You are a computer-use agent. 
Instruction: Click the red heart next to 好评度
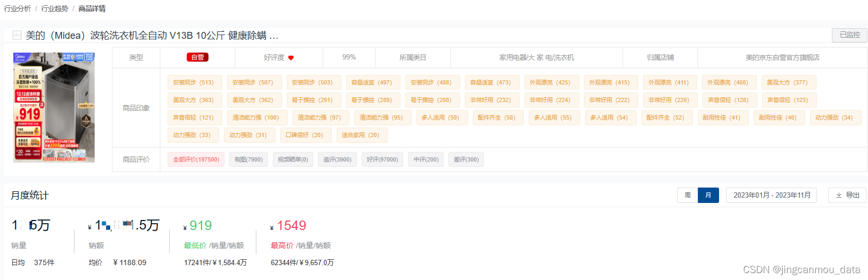coord(291,58)
